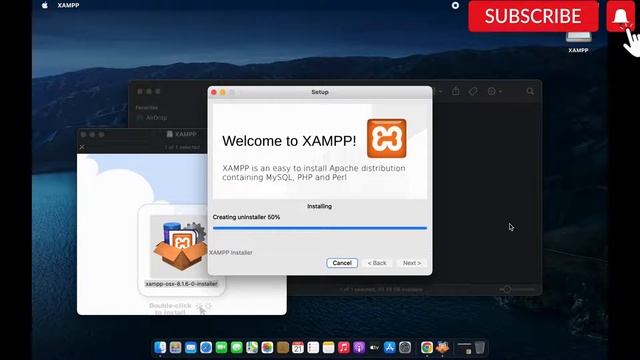Click the installation progress bar
Screen dimensions: 640x360
pyautogui.click(x=320, y=228)
